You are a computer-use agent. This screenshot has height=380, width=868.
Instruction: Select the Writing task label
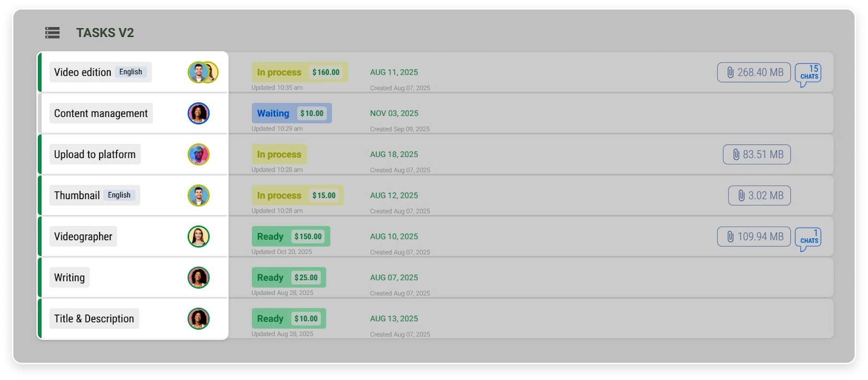pos(69,278)
